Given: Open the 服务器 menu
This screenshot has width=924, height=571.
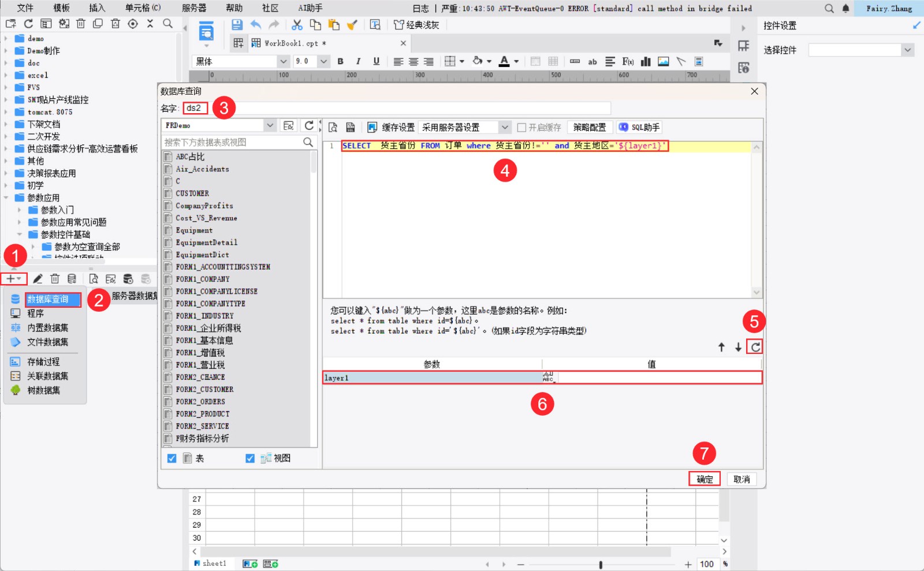Looking at the screenshot, I should 194,8.
